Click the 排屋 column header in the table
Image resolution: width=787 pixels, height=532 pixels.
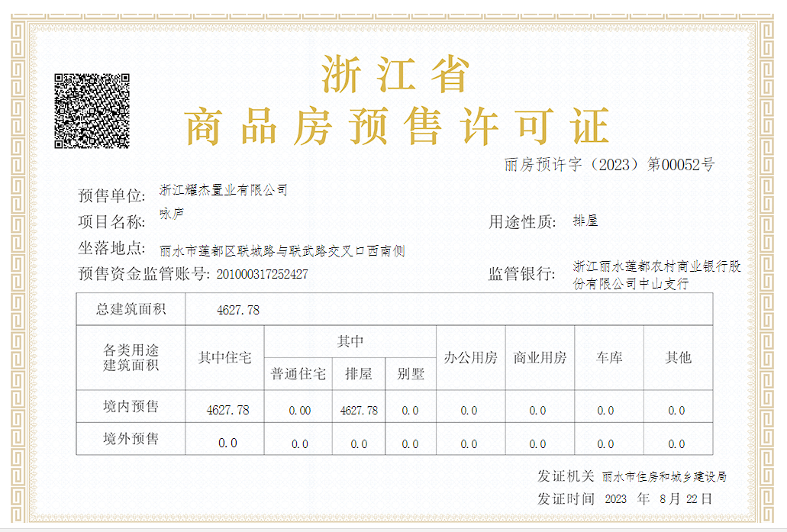click(358, 374)
